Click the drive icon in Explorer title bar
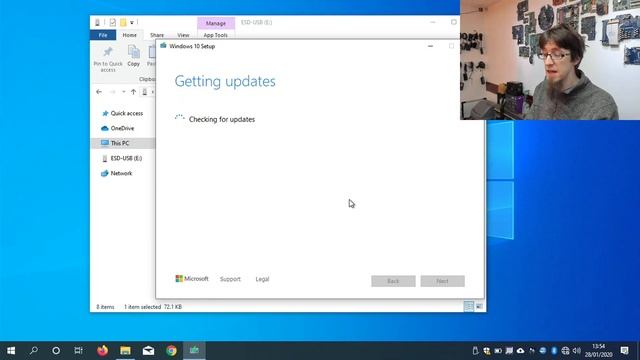Screen dimensions: 640x360 pos(97,22)
